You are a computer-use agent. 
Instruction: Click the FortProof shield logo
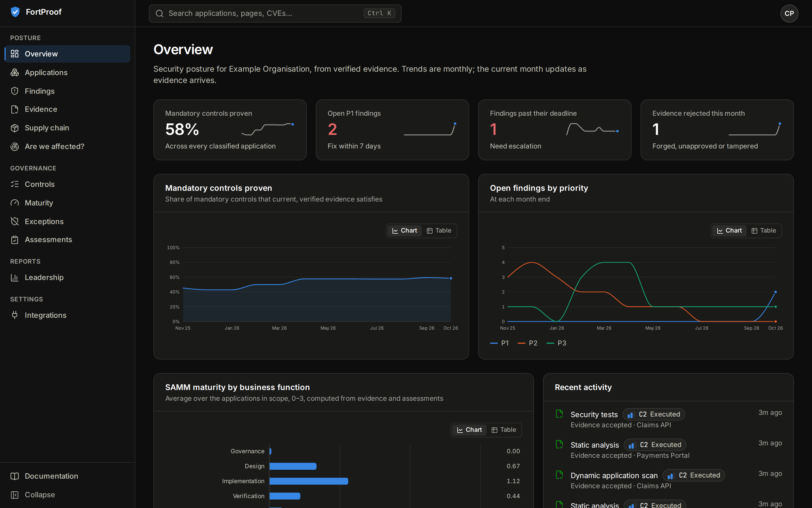click(15, 12)
